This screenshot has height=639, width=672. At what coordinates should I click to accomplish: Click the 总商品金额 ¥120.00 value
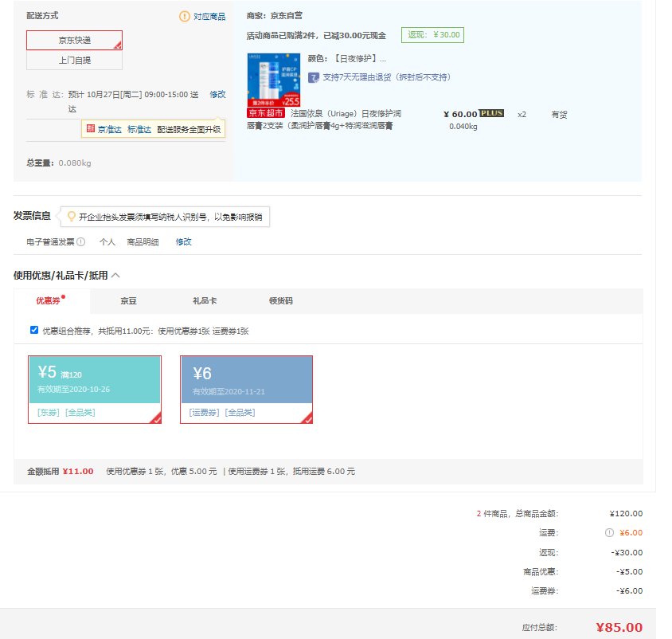tap(626, 513)
